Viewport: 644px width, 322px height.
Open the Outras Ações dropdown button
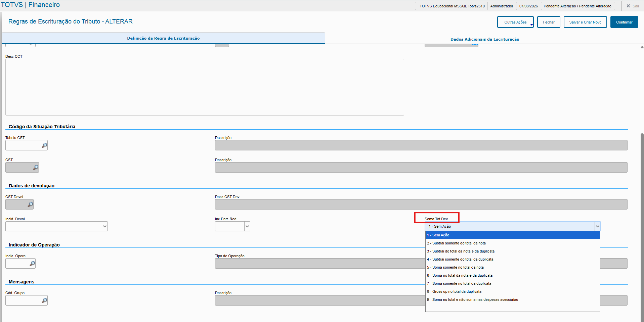tap(515, 22)
